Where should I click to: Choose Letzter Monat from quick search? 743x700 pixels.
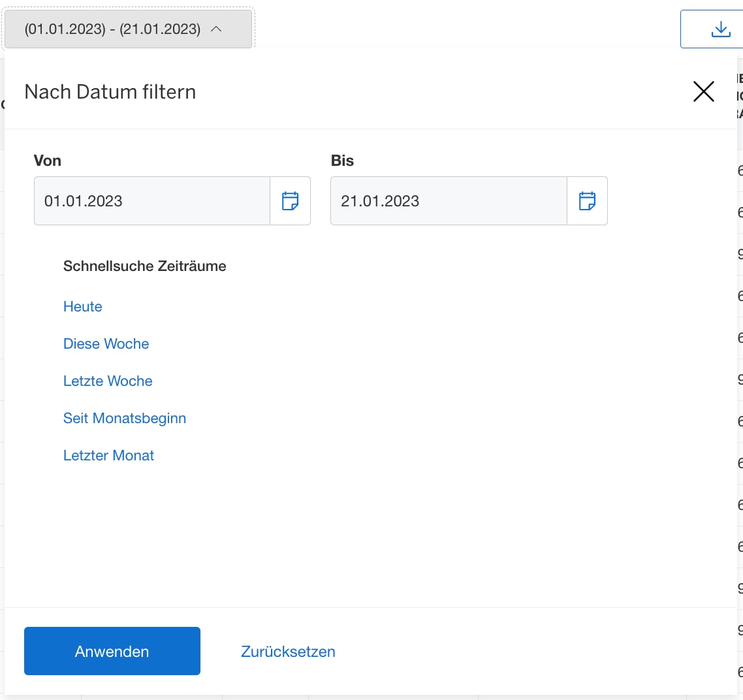click(x=108, y=455)
